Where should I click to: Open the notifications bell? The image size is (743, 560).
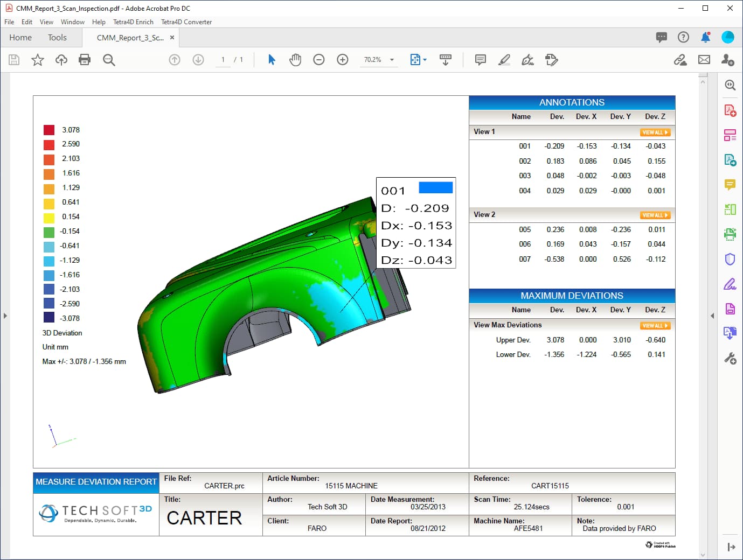pos(705,37)
